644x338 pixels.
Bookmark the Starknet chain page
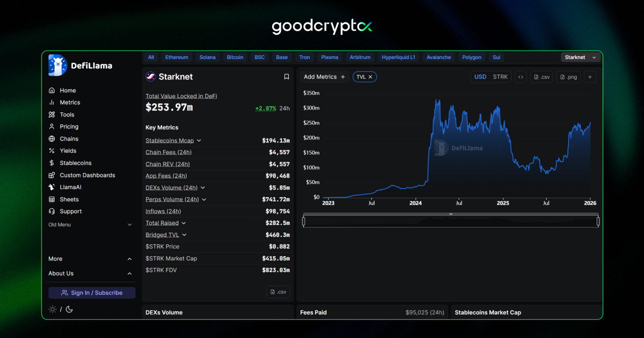(286, 77)
